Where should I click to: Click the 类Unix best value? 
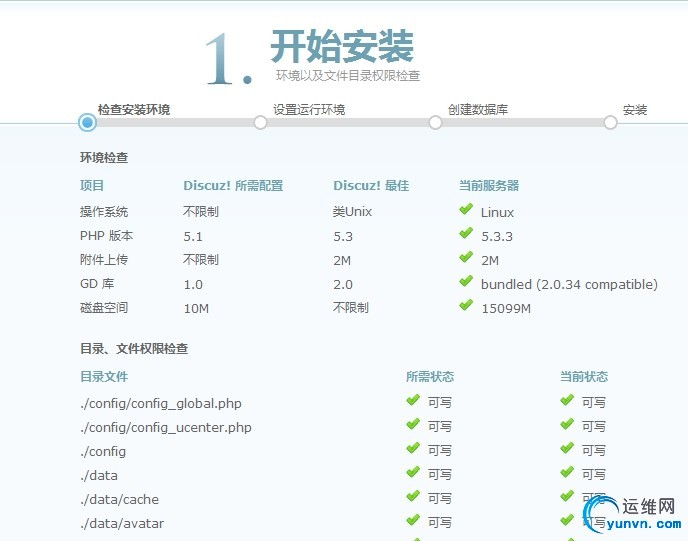click(x=352, y=212)
